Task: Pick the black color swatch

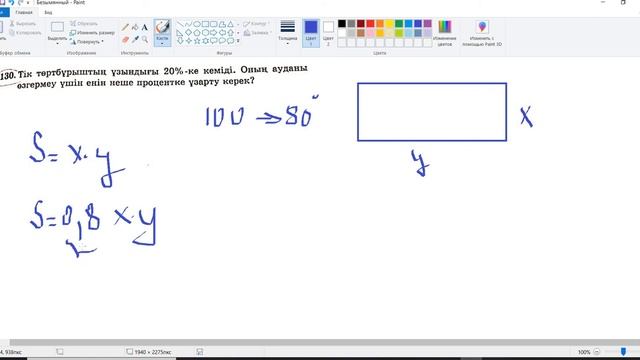Action: [x=342, y=24]
